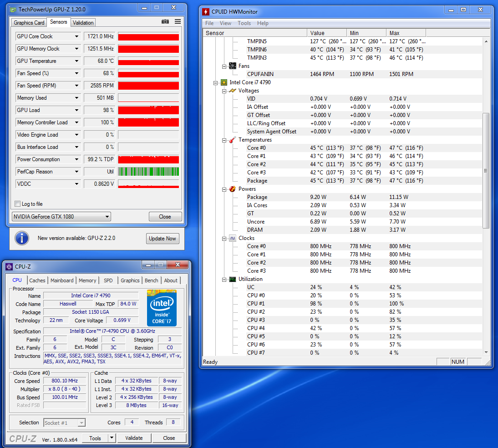Click the GPU Load red sensor graph
This screenshot has height=448, width=498.
[x=148, y=110]
